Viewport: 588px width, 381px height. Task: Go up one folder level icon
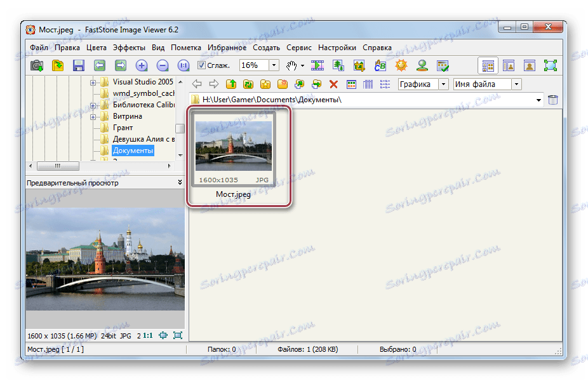(x=231, y=84)
